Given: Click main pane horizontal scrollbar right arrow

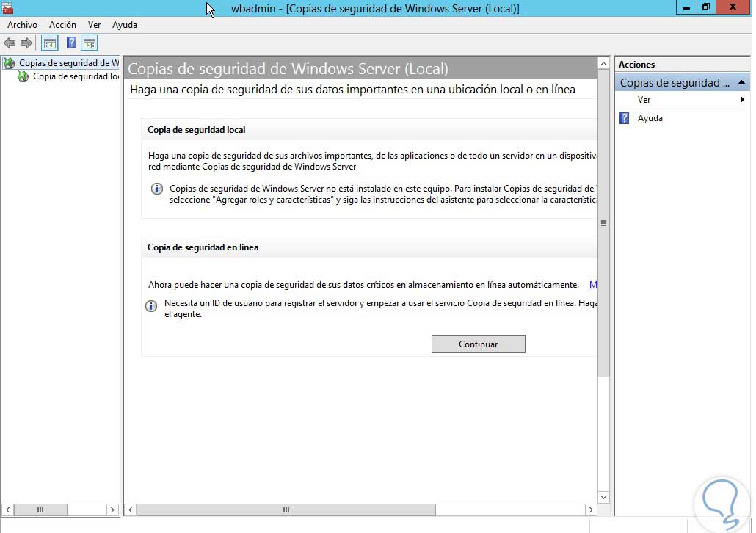Looking at the screenshot, I should pyautogui.click(x=591, y=510).
